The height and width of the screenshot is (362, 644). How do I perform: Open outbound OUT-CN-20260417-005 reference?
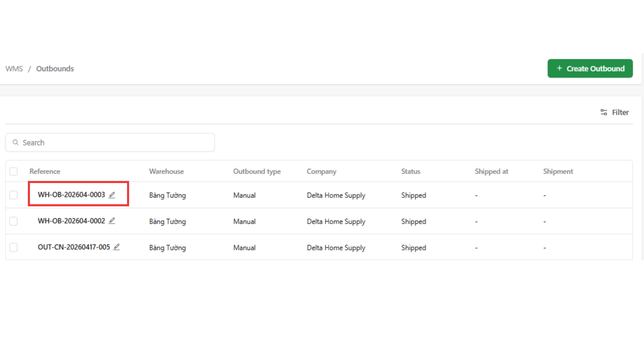(74, 247)
